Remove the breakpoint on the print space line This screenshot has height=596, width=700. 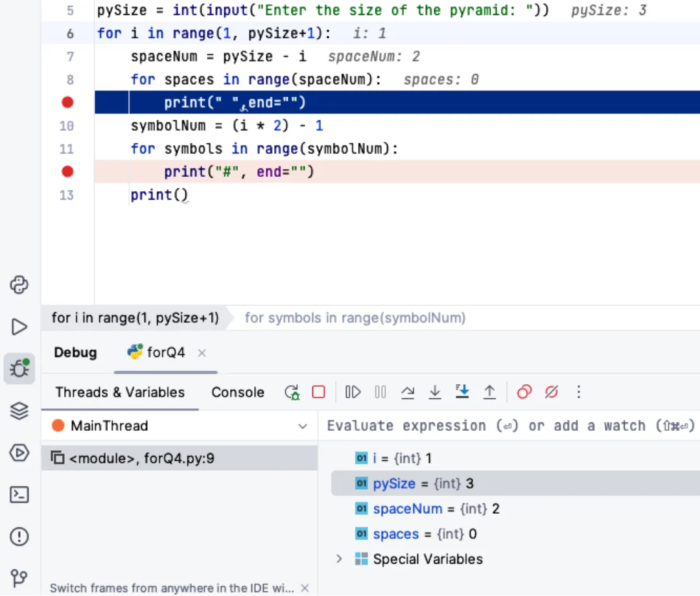[67, 102]
